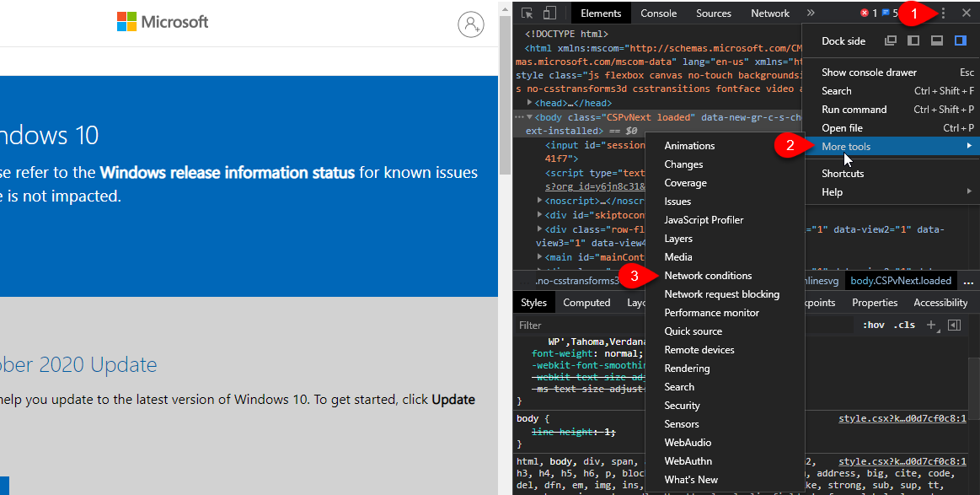Click the red error count indicator
The image size is (980, 495).
(869, 13)
